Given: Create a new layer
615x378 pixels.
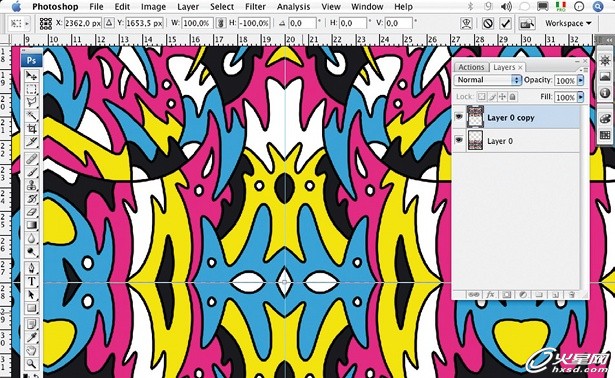Looking at the screenshot, I should point(555,295).
